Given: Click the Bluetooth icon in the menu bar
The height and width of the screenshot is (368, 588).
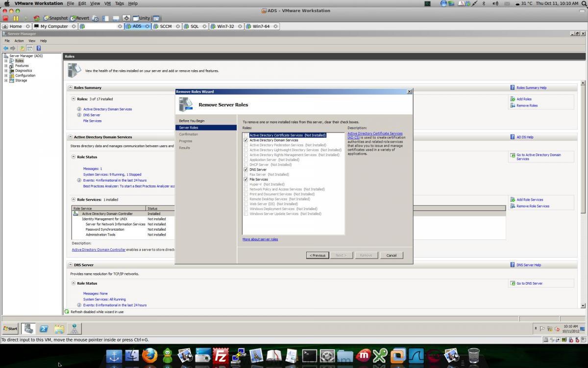Looking at the screenshot, I should click(x=484, y=3).
